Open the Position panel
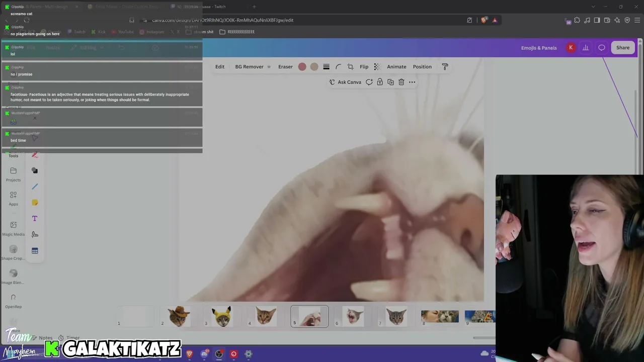The image size is (644, 362). [x=422, y=67]
